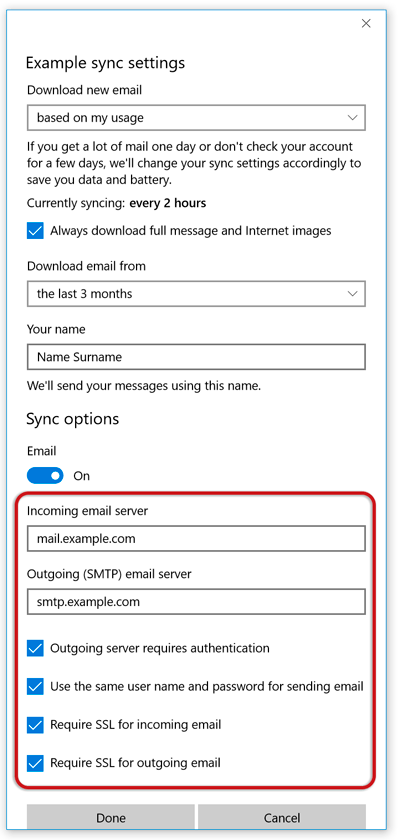Click the Done button

tap(111, 818)
